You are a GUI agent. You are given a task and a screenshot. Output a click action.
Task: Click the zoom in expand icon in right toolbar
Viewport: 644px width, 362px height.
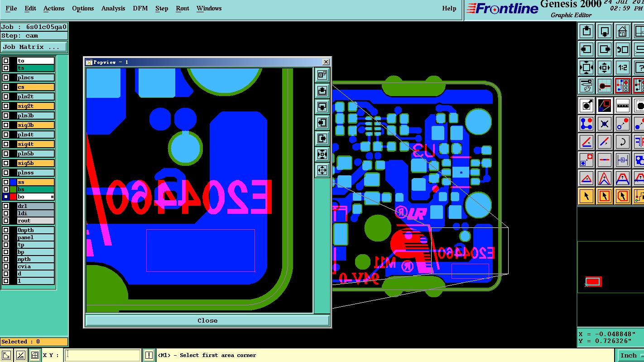tap(586, 68)
